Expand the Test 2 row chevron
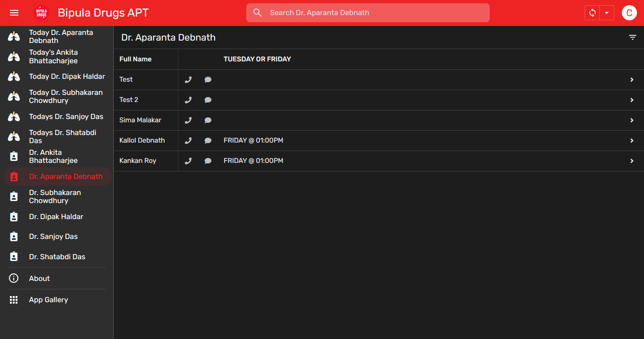The height and width of the screenshot is (339, 644). click(x=632, y=100)
